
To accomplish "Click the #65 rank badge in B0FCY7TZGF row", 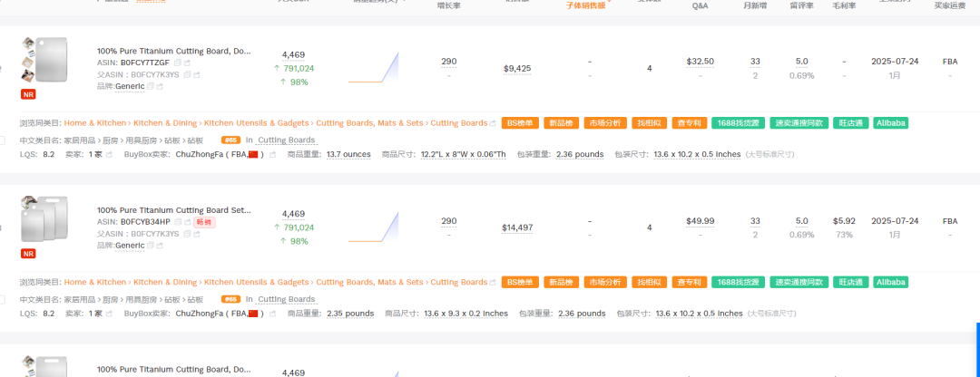I will pos(231,140).
